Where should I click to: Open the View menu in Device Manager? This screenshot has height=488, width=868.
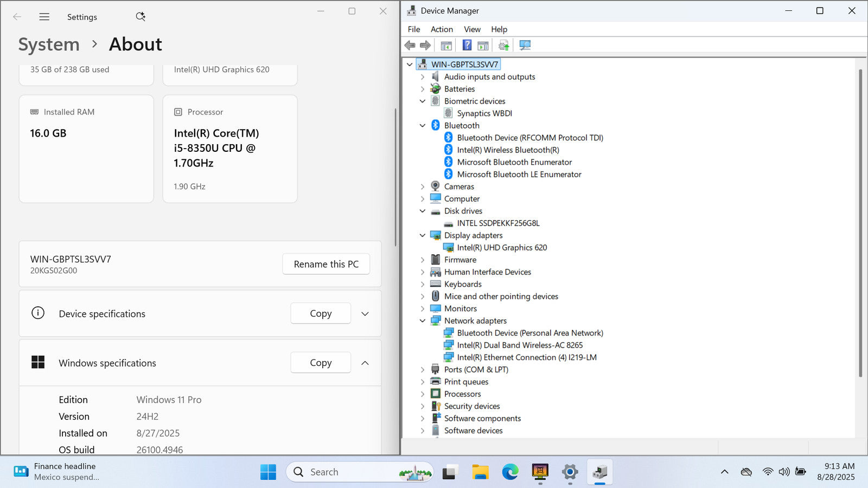pyautogui.click(x=472, y=29)
